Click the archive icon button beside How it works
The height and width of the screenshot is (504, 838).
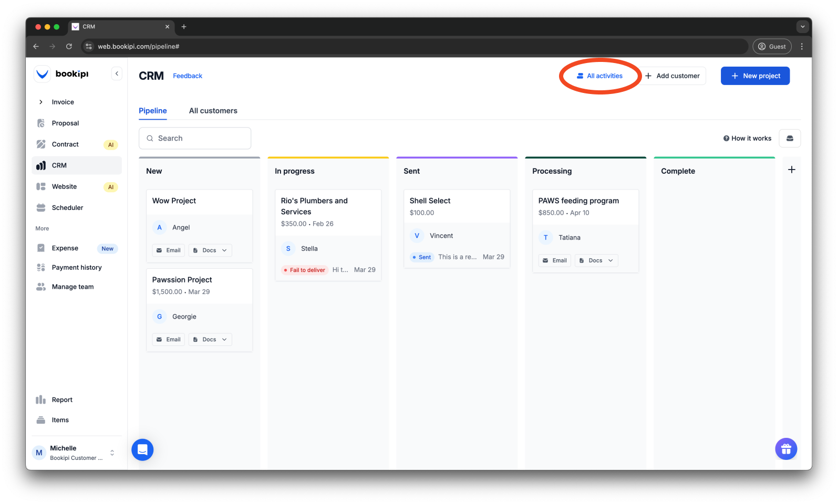point(790,139)
